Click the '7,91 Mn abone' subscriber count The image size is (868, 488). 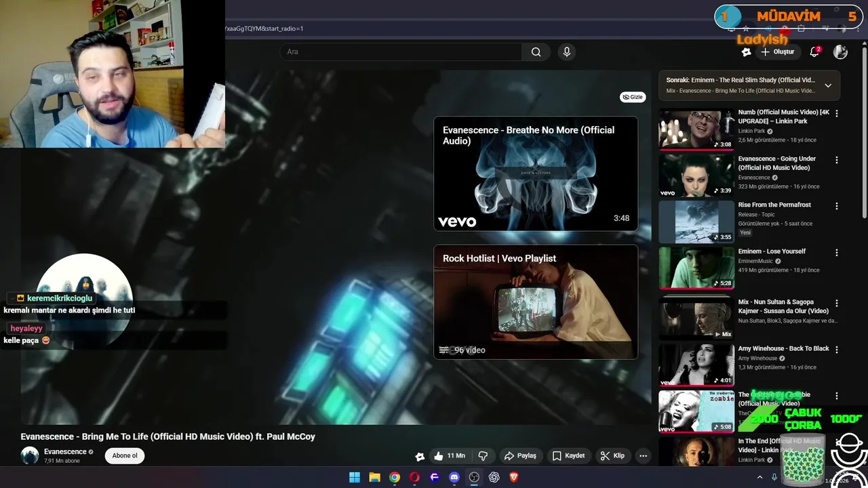tap(62, 461)
